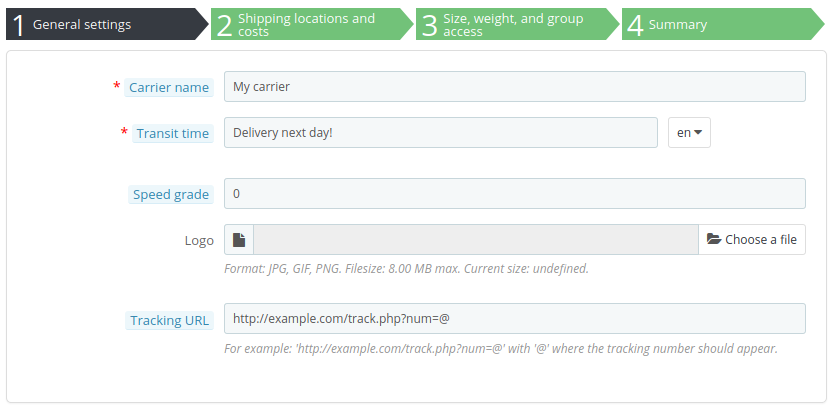The image size is (837, 411).
Task: Click the Logo field label
Action: coord(199,240)
